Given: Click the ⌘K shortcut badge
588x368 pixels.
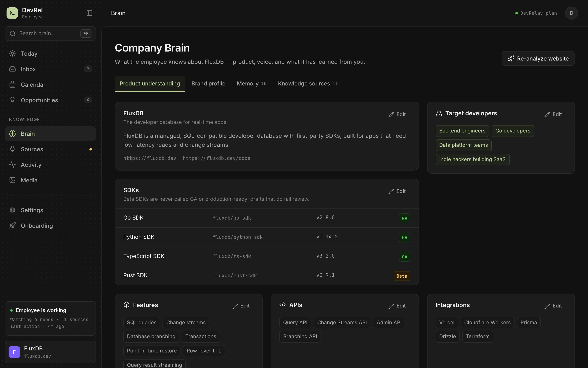Looking at the screenshot, I should point(86,33).
